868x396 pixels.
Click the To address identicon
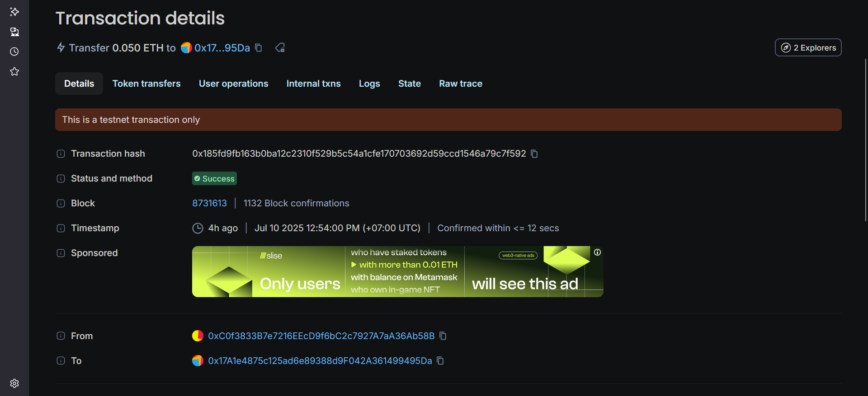coord(198,361)
